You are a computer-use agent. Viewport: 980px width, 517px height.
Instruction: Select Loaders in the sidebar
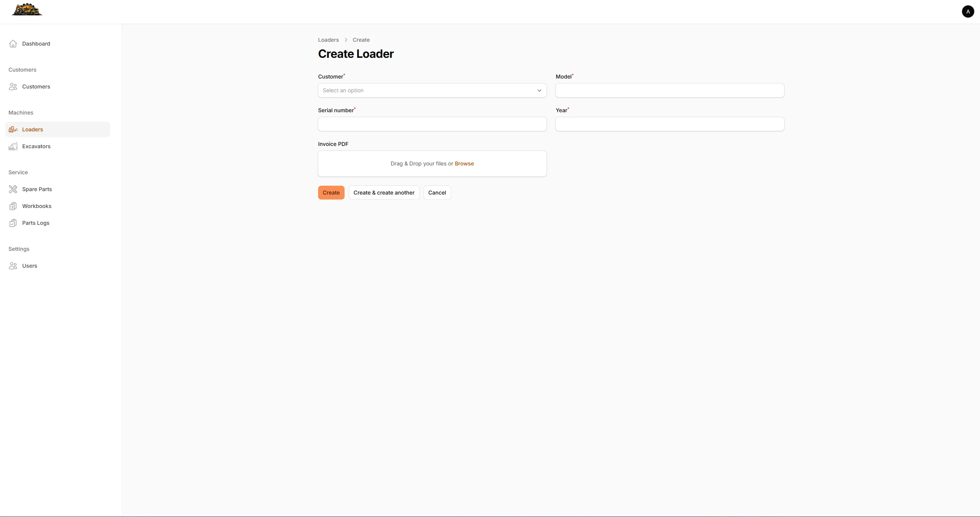point(57,129)
